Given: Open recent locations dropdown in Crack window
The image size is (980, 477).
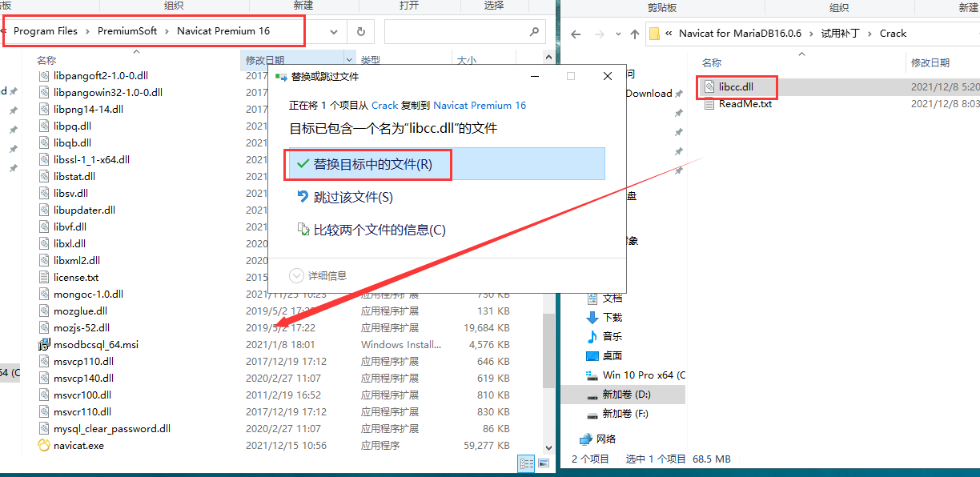Looking at the screenshot, I should point(617,34).
